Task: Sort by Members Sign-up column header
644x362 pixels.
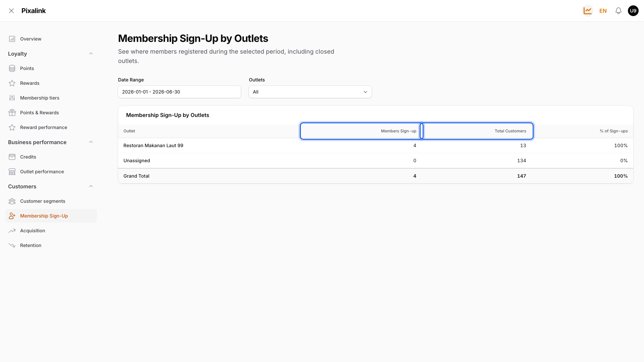Action: coord(361,131)
